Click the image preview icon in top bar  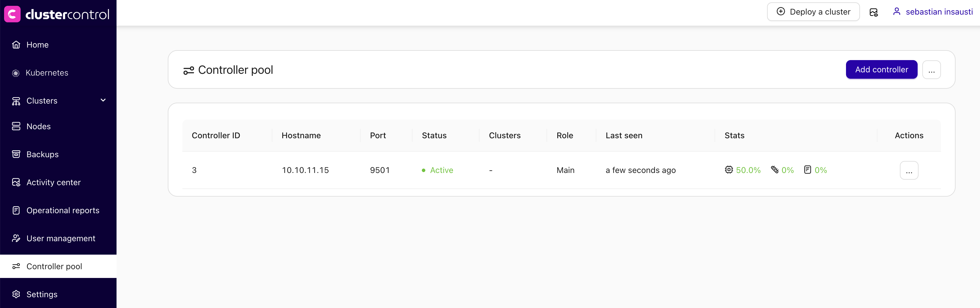[873, 12]
